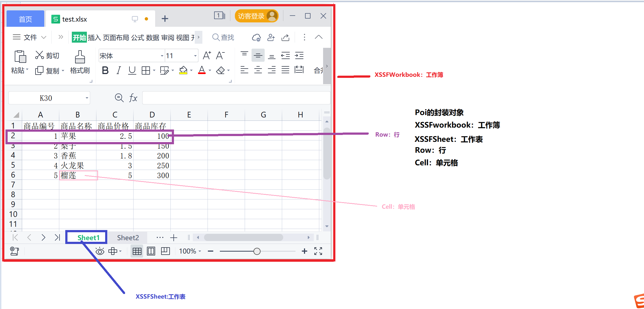
Task: Click the add new sheet plus button
Action: (x=174, y=237)
